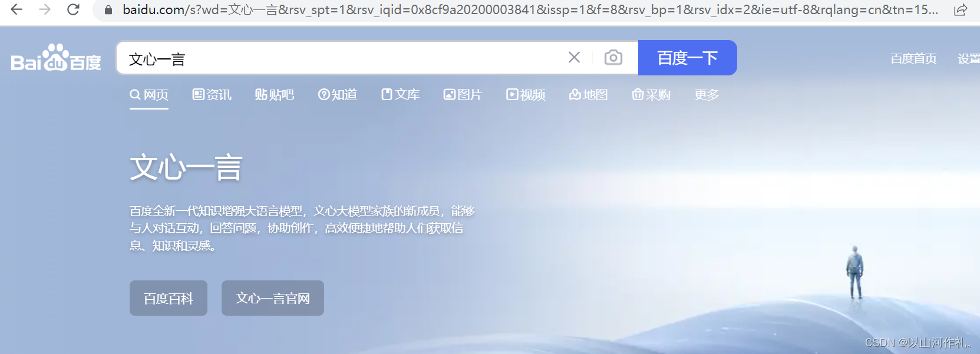Click the 资讯 news icon

[x=198, y=94]
